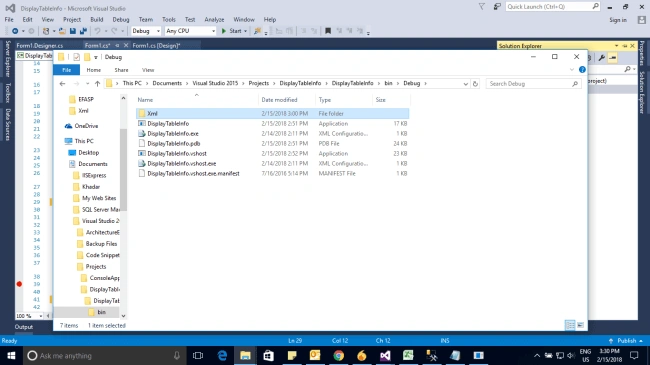Open the Analyze menu in Visual Studio
This screenshot has height=365, width=650.
pos(214,19)
